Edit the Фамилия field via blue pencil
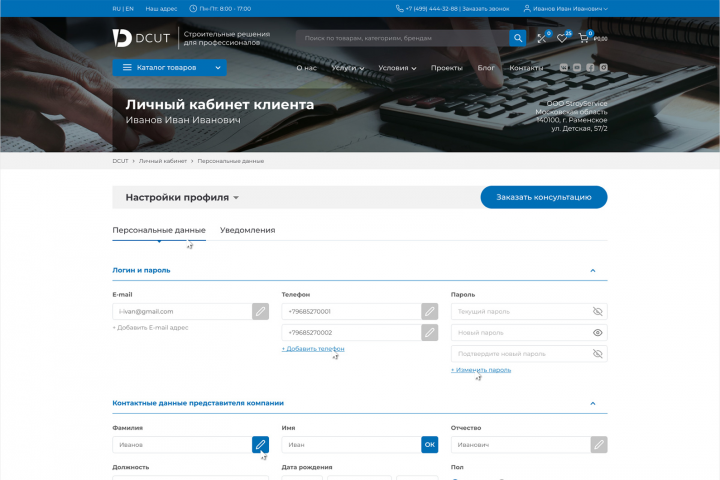 click(260, 445)
